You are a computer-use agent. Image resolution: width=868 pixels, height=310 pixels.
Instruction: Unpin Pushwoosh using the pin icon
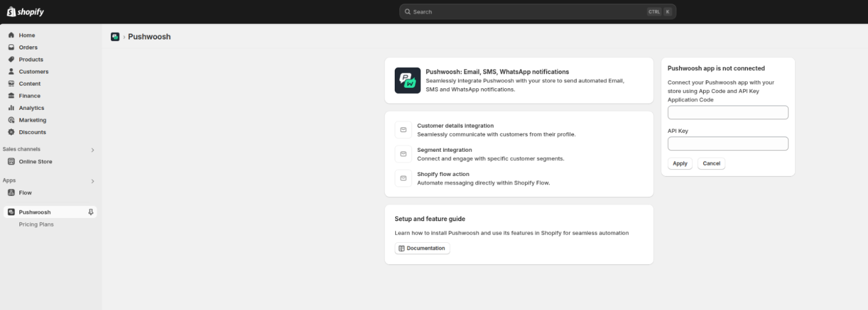tap(91, 212)
